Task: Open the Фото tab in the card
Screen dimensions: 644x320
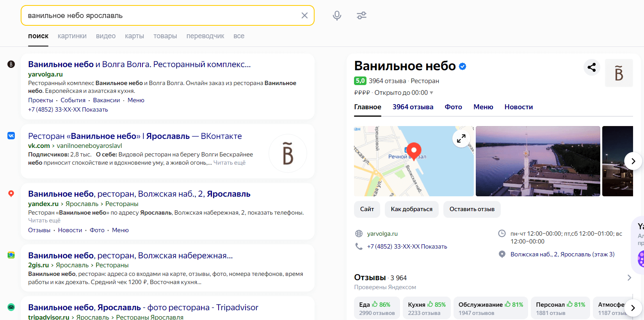Action: click(453, 107)
